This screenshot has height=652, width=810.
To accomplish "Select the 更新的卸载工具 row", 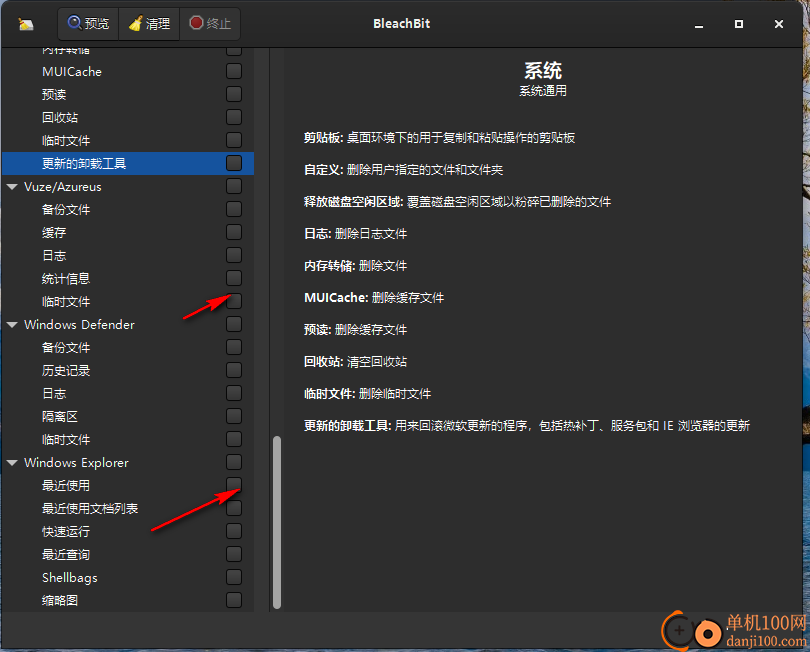I will coord(128,163).
